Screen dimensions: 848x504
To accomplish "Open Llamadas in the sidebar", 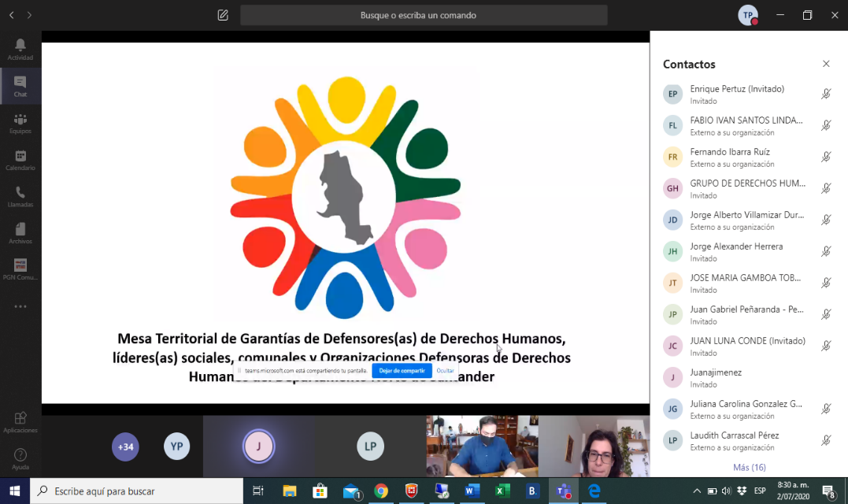I will tap(20, 196).
